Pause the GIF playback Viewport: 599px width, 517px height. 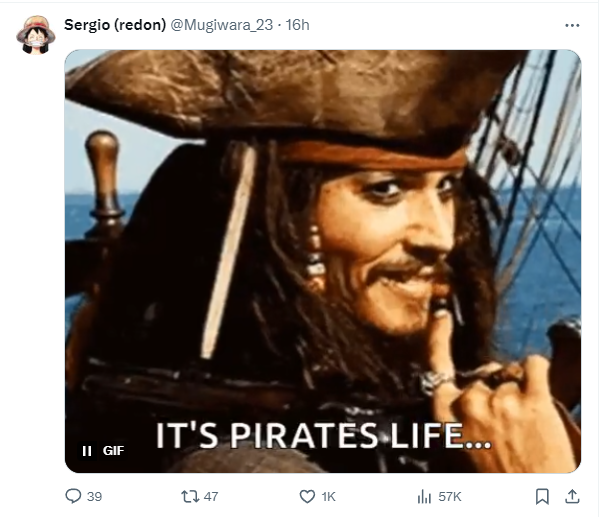pos(87,451)
